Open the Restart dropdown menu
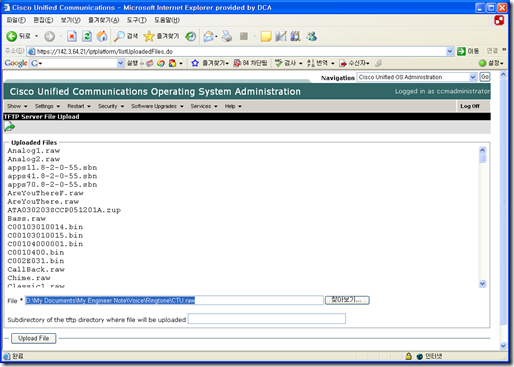This screenshot has height=367, width=514. (79, 106)
